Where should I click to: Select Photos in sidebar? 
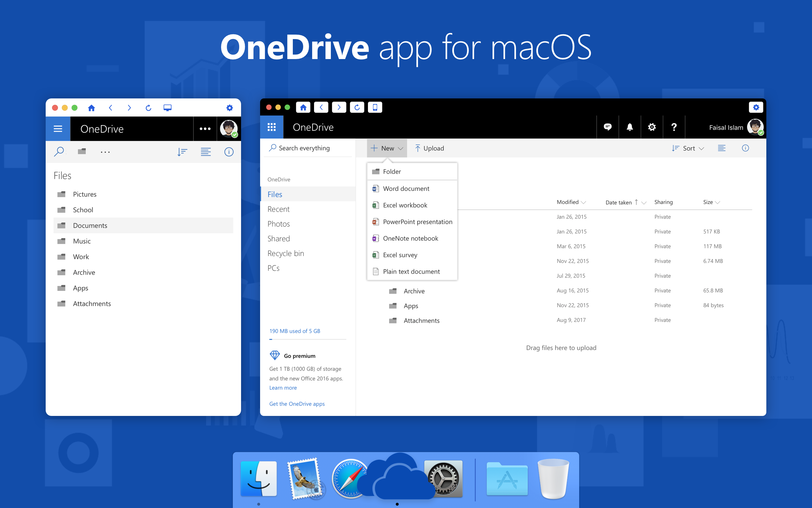point(278,224)
